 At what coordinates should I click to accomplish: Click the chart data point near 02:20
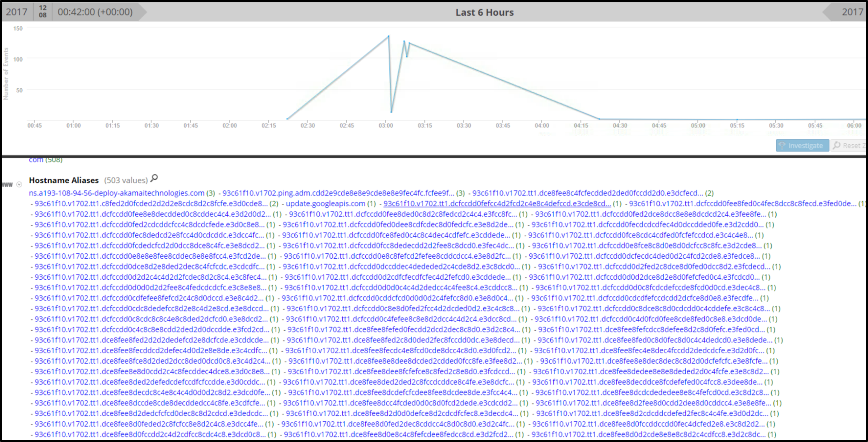(287, 119)
